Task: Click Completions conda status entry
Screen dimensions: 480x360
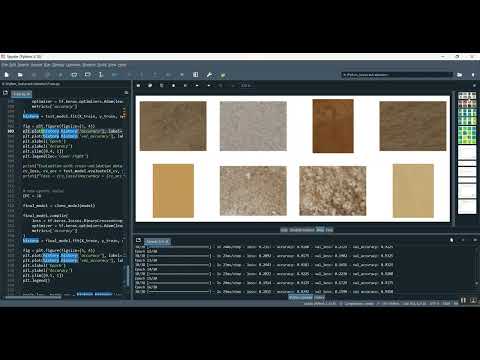Action: click(358, 303)
